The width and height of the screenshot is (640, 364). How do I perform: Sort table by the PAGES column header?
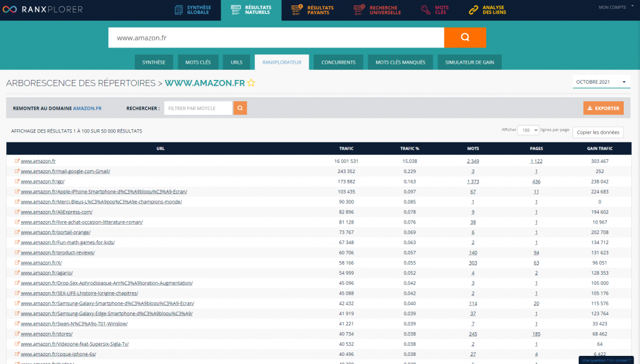tap(536, 149)
